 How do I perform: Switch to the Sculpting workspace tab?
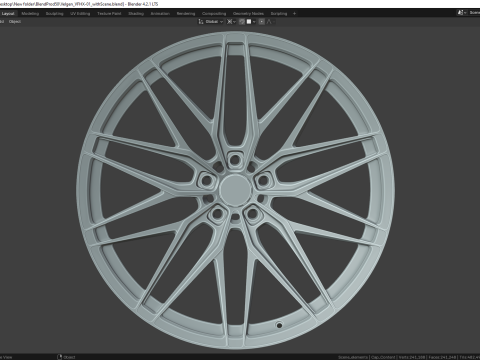click(x=55, y=14)
